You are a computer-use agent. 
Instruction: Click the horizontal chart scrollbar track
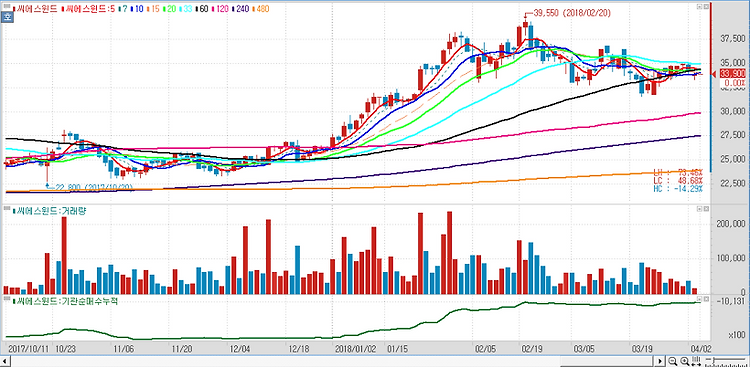click(332, 361)
